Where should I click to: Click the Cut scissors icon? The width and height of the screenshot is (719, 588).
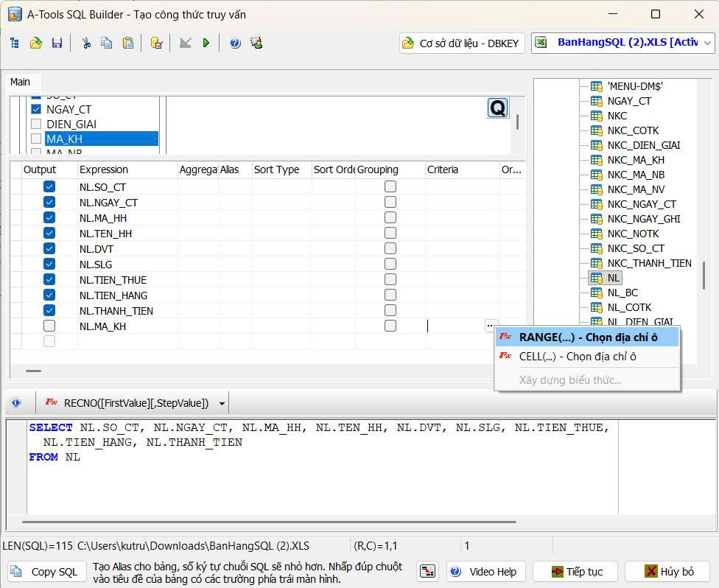tap(86, 43)
